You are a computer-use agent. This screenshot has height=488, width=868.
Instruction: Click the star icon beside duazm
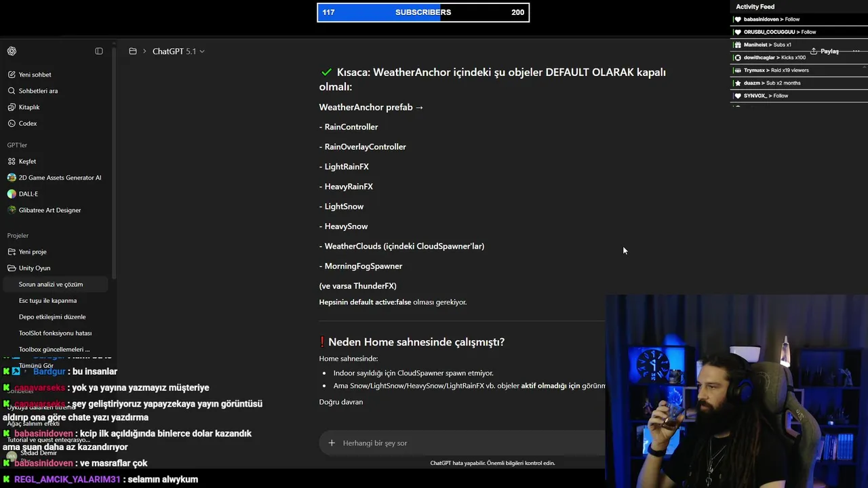pos(738,83)
